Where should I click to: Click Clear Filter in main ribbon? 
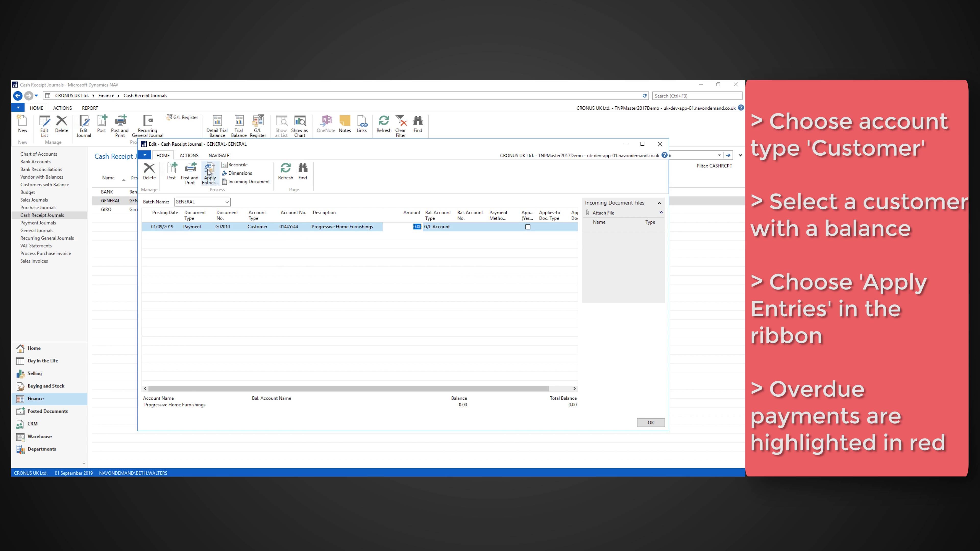401,126
